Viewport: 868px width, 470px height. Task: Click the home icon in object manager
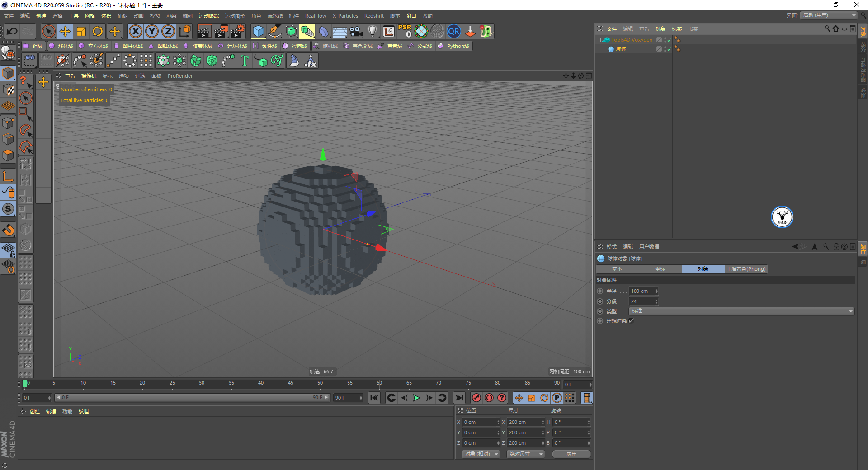(x=835, y=29)
